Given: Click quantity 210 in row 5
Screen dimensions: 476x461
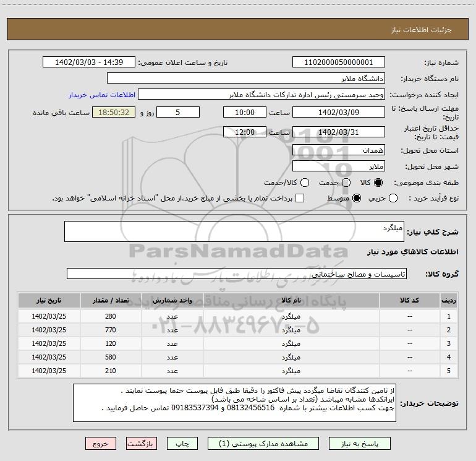Looking at the screenshot, I should (111, 371).
